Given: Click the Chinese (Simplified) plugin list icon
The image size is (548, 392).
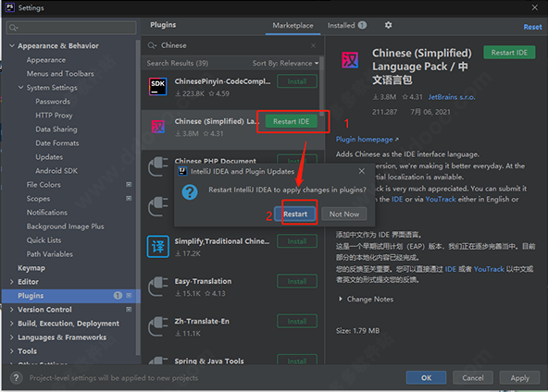Looking at the screenshot, I should [x=158, y=127].
